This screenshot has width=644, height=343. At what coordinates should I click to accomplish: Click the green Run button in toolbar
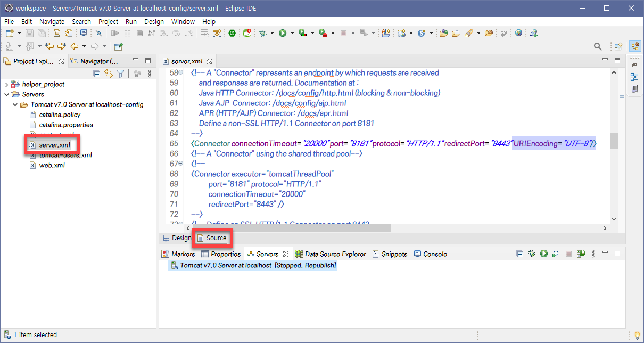[283, 33]
